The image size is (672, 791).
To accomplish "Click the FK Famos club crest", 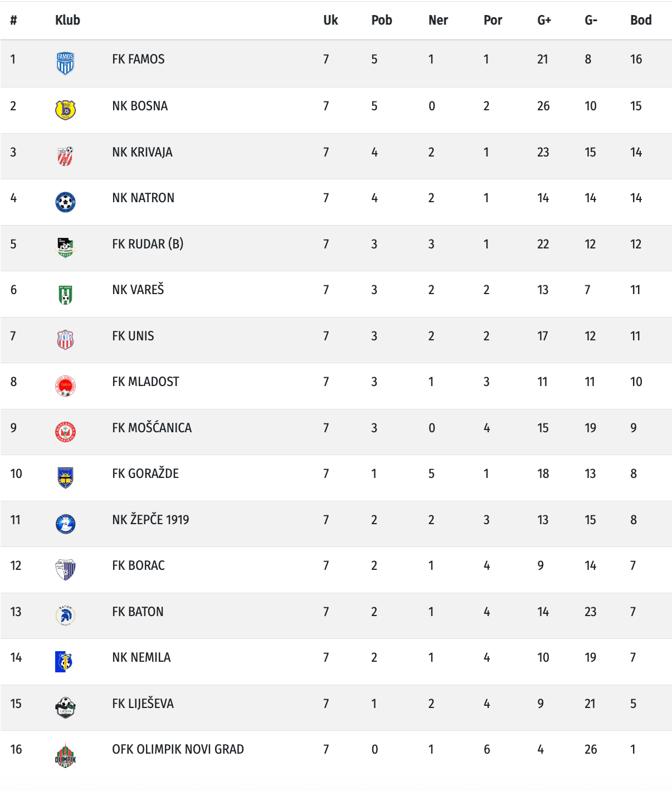I will point(65,63).
